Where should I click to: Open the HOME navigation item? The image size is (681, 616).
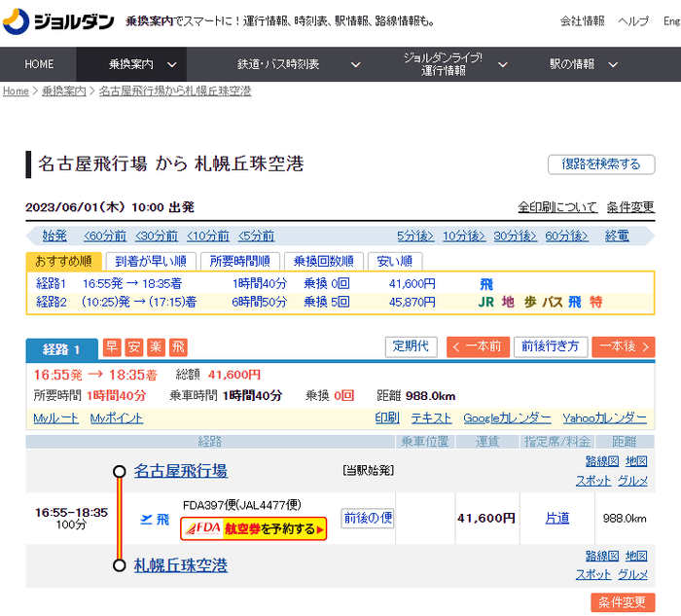pos(39,64)
